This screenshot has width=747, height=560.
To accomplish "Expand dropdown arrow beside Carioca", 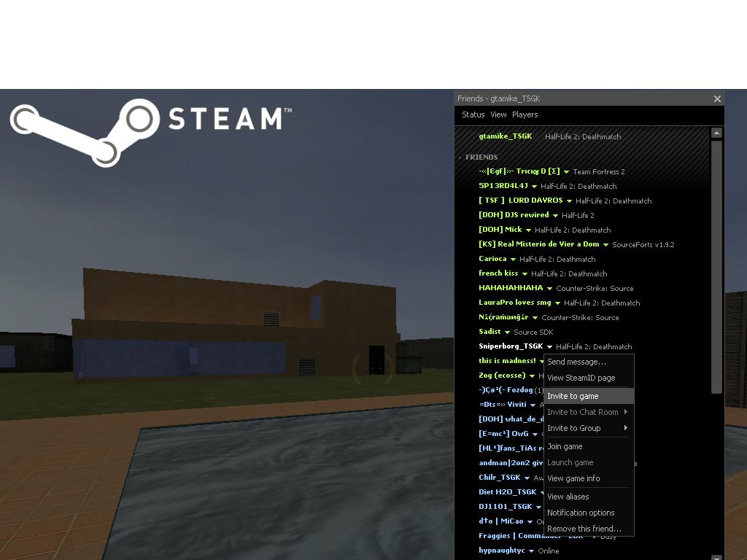I will point(513,260).
